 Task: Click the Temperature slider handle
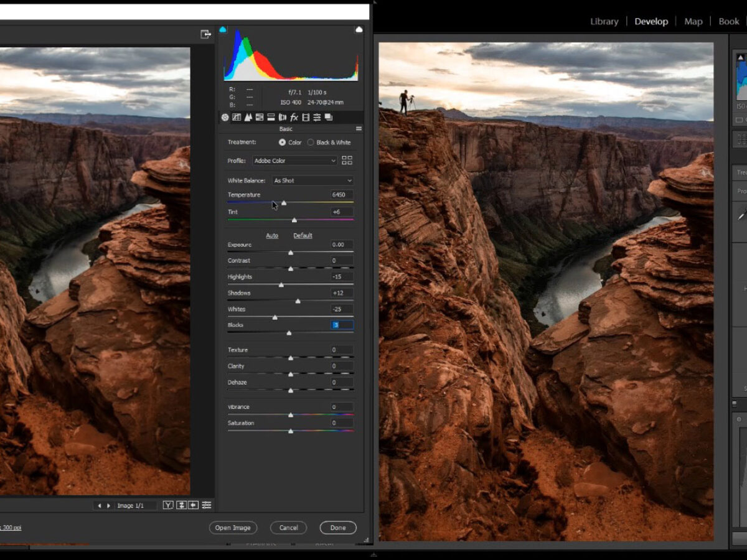pyautogui.click(x=284, y=203)
